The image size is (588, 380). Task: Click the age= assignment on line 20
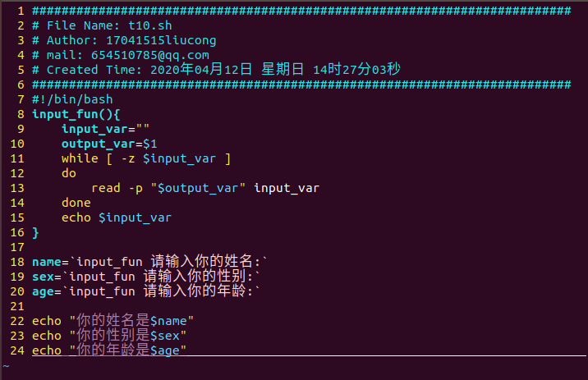146,291
